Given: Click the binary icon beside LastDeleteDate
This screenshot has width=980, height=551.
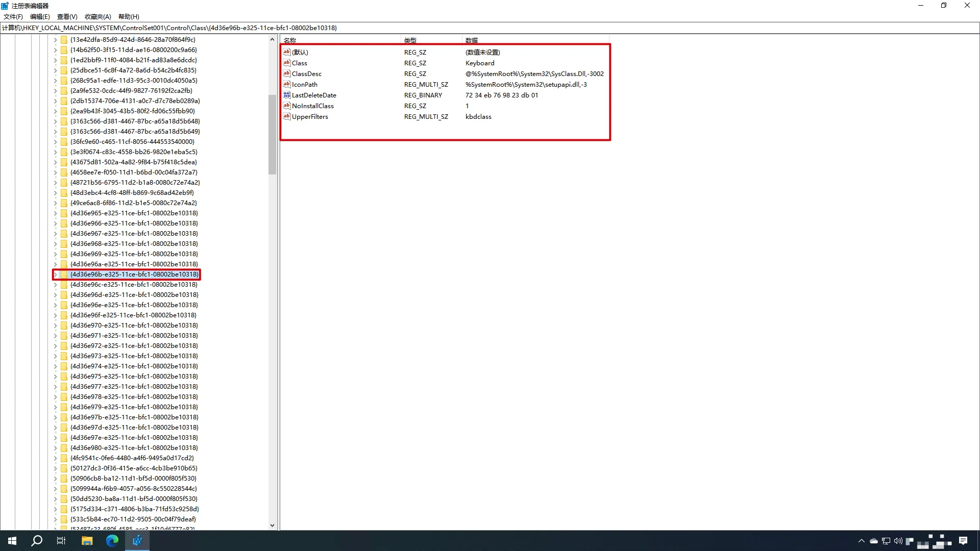Looking at the screenshot, I should 286,95.
